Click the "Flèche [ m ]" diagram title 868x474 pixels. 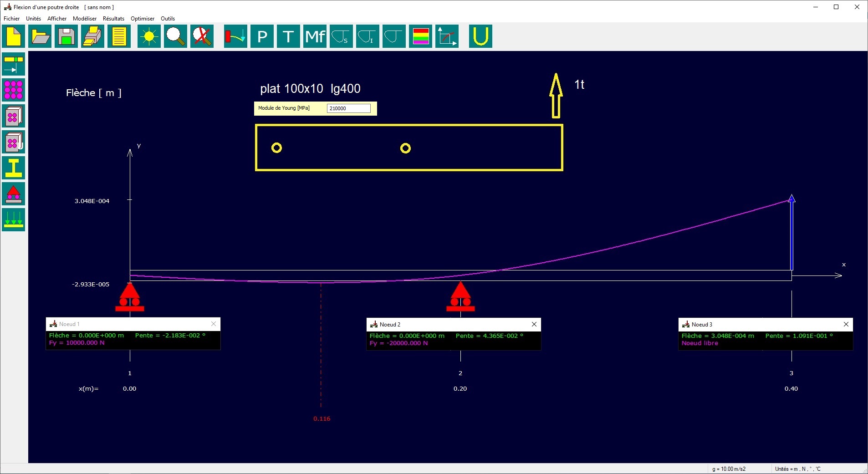coord(94,93)
